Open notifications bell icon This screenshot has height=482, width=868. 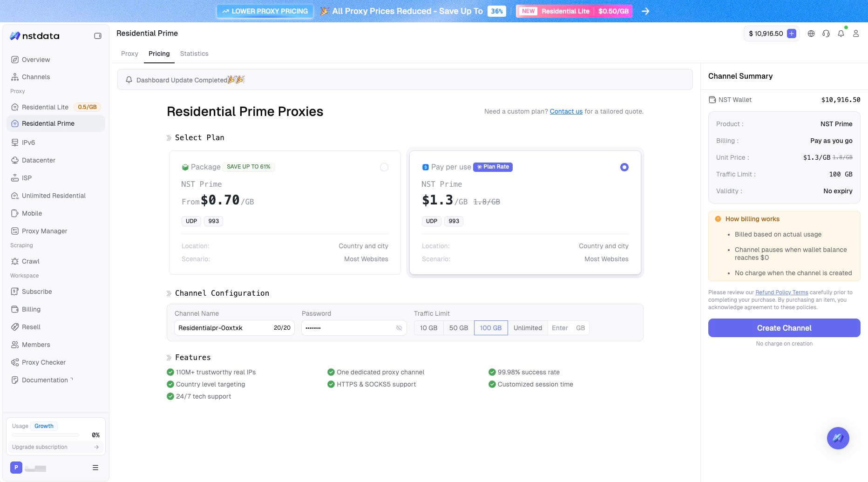tap(841, 34)
